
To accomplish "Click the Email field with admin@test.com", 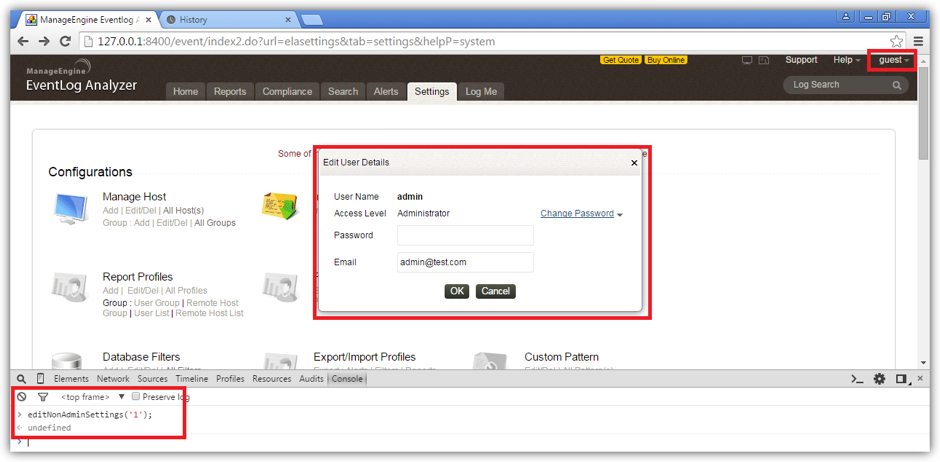I will [465, 262].
